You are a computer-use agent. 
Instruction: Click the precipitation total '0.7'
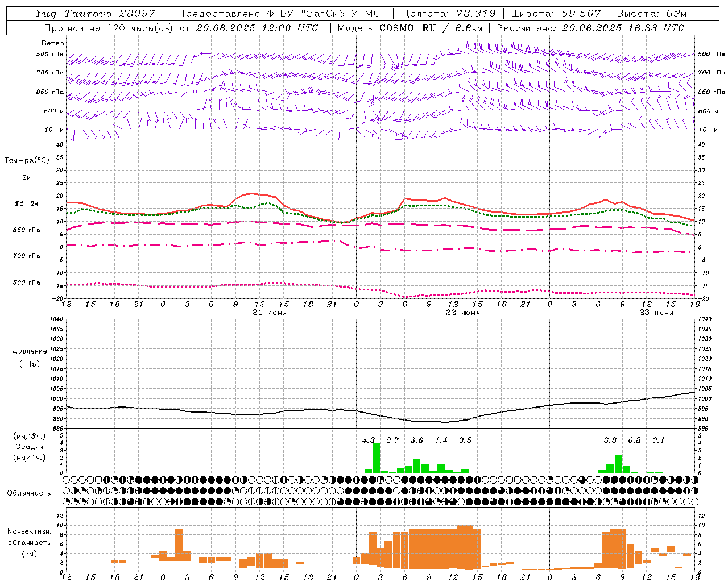[393, 440]
